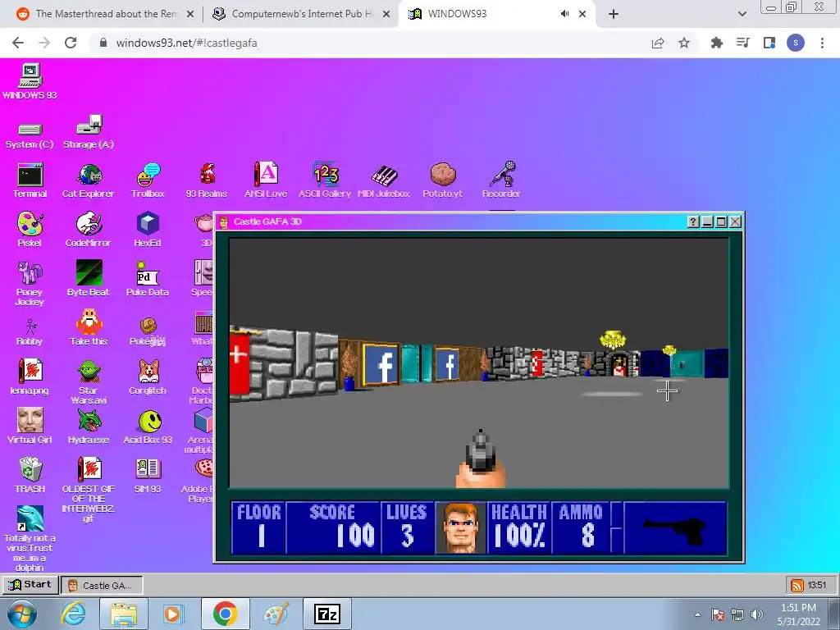This screenshot has width=840, height=630.
Task: Click the Castle GAFA 3D help button
Action: [693, 221]
